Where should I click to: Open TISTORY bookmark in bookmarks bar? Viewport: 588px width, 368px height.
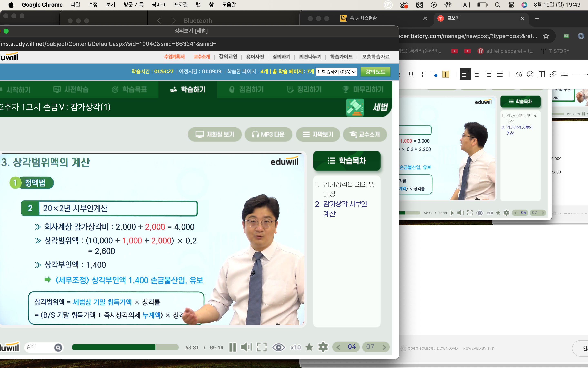coord(555,51)
